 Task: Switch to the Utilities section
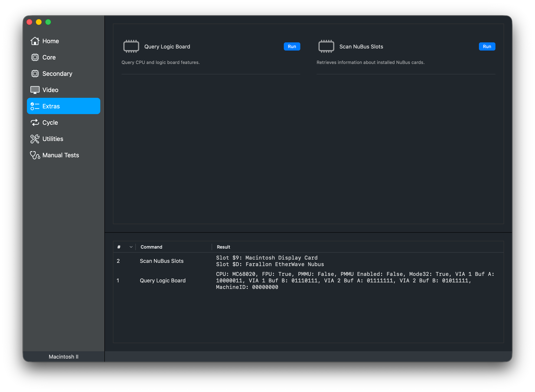click(x=53, y=139)
